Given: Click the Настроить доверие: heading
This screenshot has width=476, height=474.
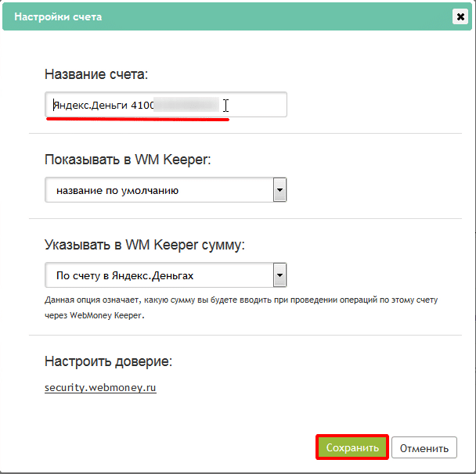Looking at the screenshot, I should pyautogui.click(x=108, y=361).
